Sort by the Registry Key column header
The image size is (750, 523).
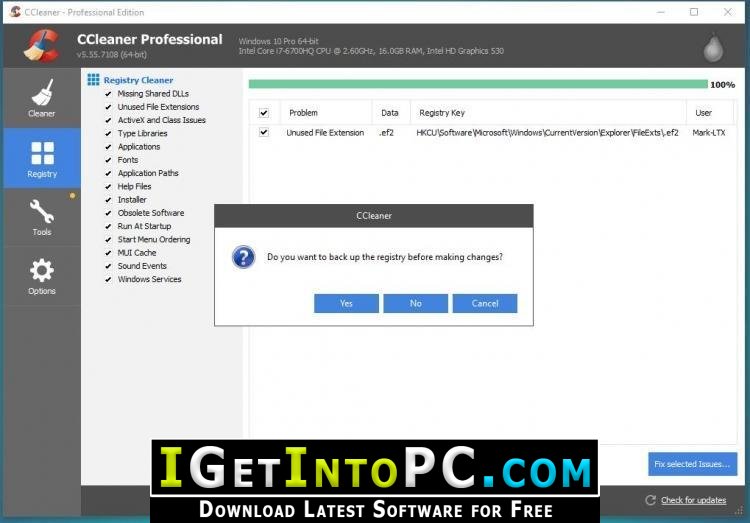click(x=548, y=113)
